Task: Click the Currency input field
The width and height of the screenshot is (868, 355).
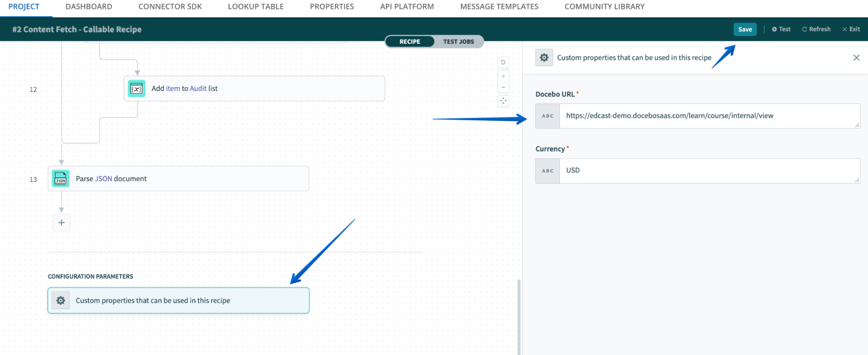Action: pos(710,171)
